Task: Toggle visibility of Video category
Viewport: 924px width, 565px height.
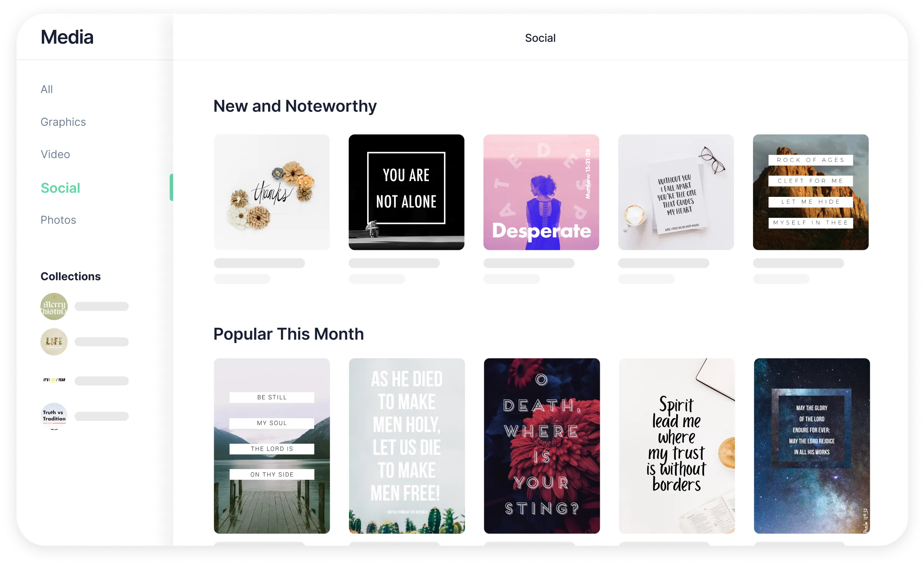Action: [x=55, y=154]
